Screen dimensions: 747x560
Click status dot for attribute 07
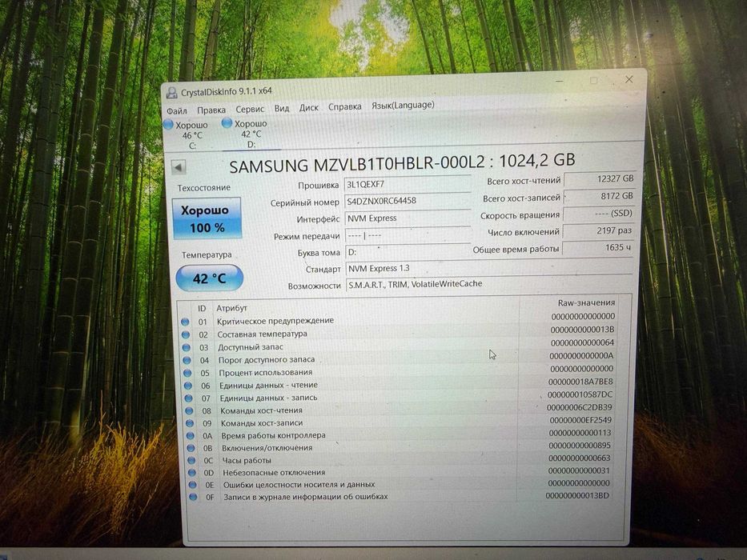tap(189, 398)
